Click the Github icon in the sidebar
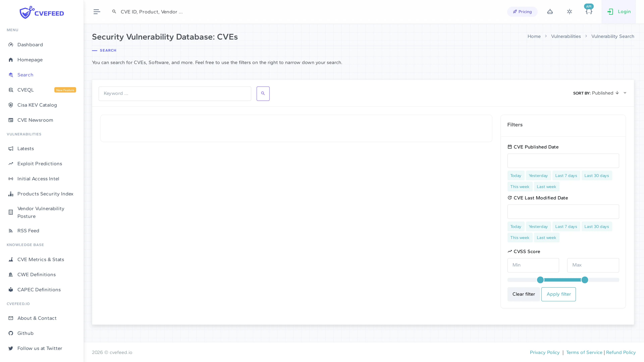Viewport: 644px width, 362px height. click(x=11, y=333)
